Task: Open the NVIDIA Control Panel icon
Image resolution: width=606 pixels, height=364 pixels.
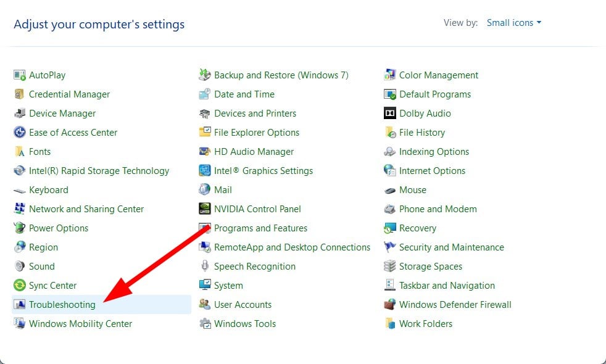Action: (x=204, y=209)
